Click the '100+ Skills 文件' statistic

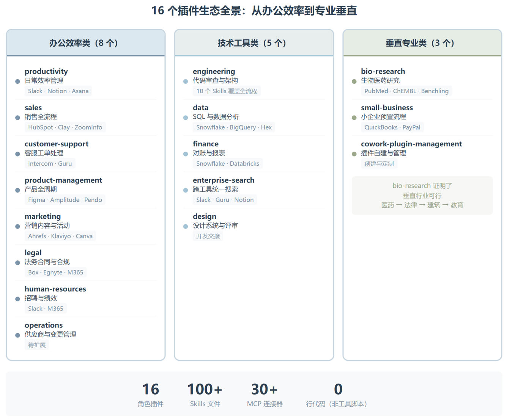click(x=205, y=395)
